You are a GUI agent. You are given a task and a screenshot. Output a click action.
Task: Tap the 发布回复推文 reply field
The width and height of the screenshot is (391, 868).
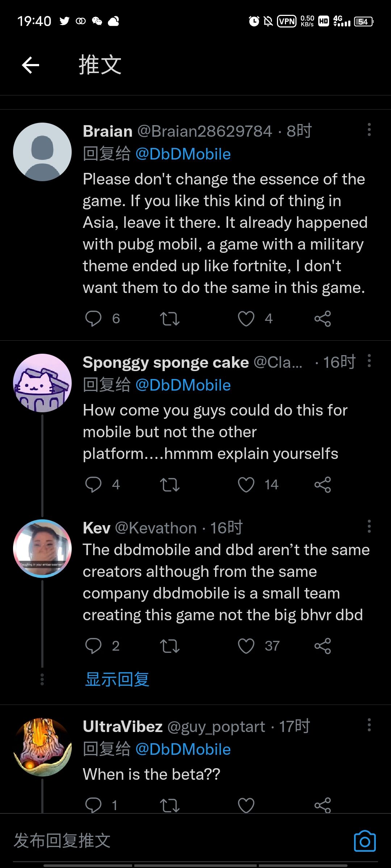(x=145, y=841)
